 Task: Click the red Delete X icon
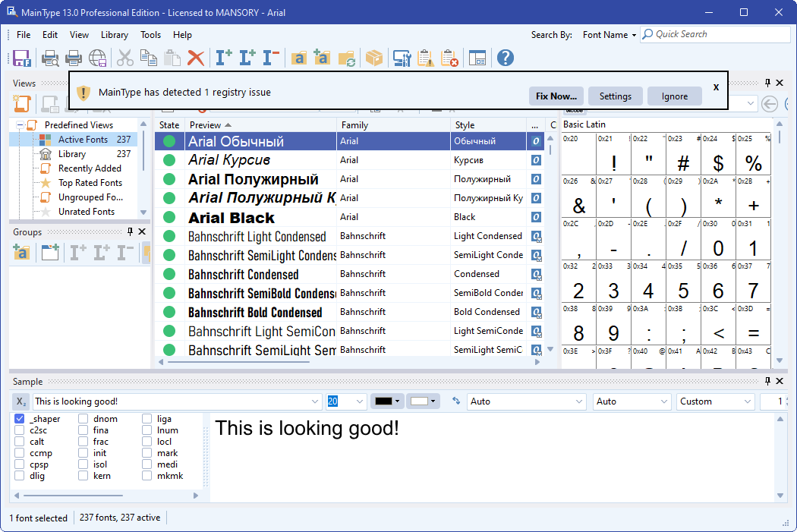pos(196,58)
